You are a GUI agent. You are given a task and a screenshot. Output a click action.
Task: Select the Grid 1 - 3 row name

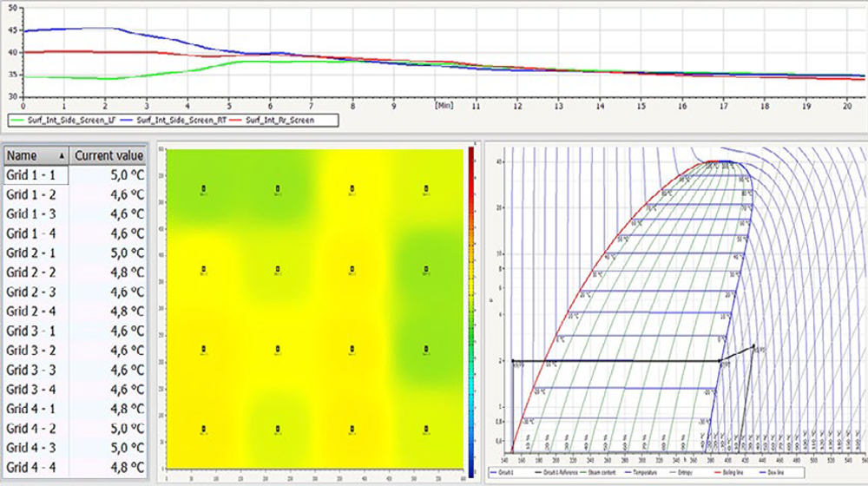(x=31, y=214)
